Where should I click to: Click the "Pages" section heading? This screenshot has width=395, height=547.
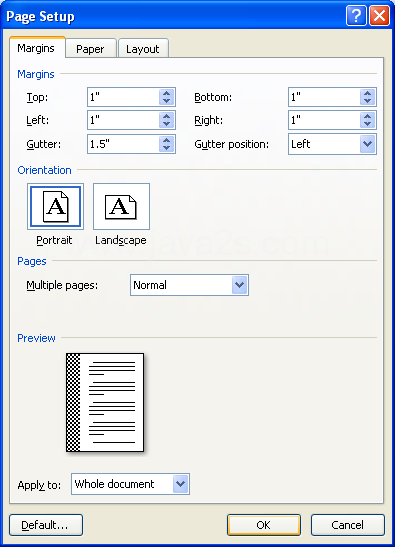coord(32,261)
